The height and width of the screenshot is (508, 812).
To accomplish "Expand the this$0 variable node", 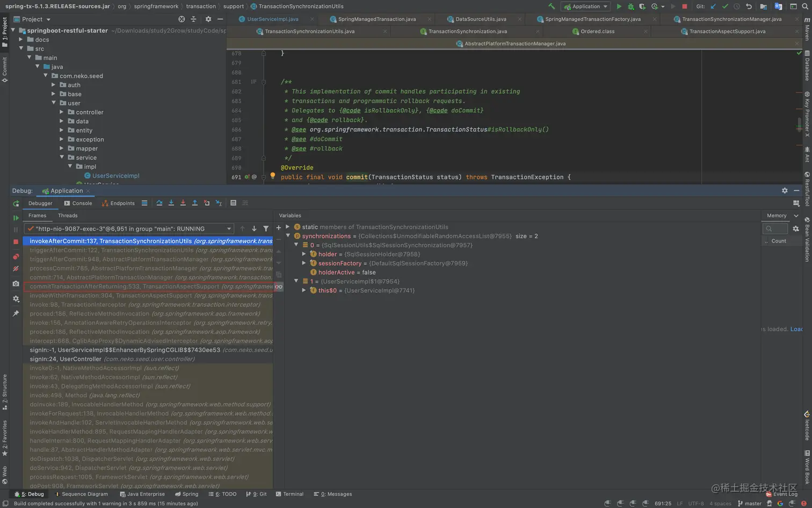I will tap(304, 290).
